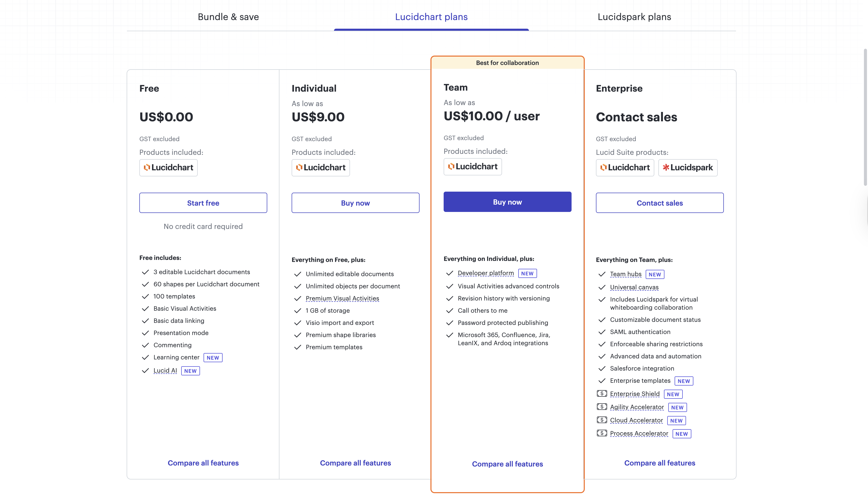Click the NEW badge beside Developer platform
868x499 pixels.
[x=527, y=274]
